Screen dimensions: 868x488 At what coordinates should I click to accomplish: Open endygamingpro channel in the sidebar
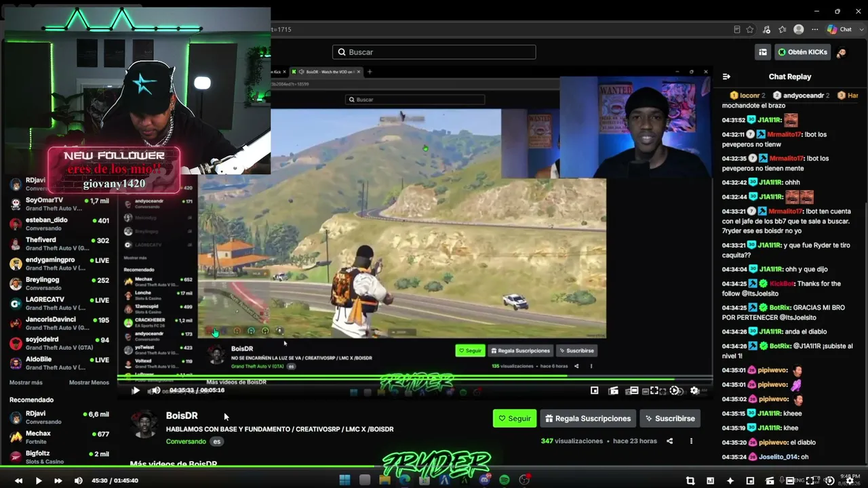click(59, 264)
